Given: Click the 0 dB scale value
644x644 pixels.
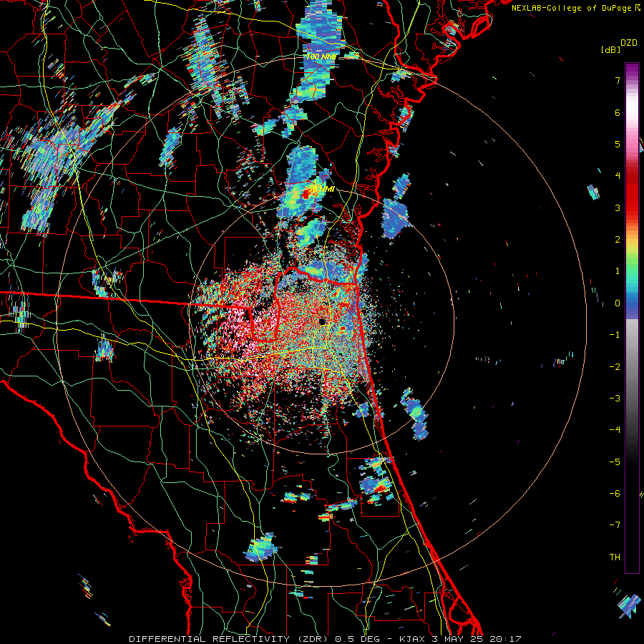Looking at the screenshot, I should (x=618, y=303).
